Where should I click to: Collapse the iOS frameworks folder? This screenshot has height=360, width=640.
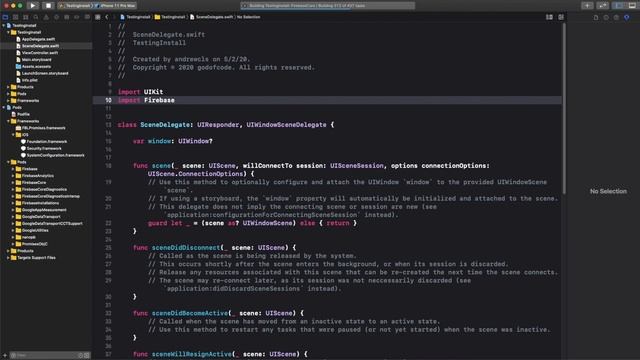13,135
